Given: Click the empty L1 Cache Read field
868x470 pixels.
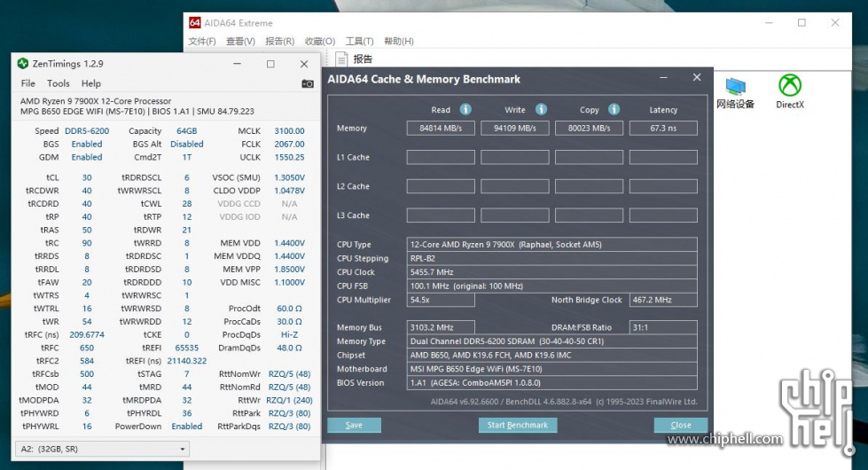Looking at the screenshot, I should tap(441, 157).
